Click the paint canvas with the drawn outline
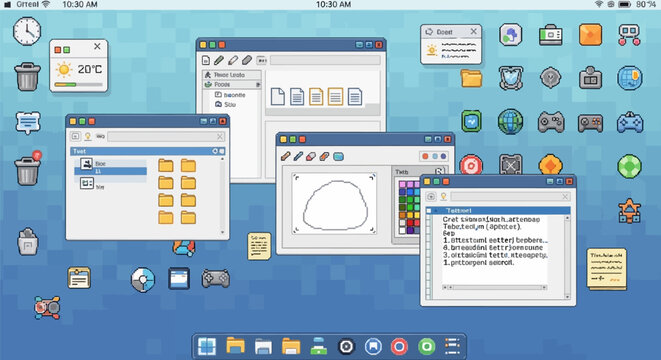The height and width of the screenshot is (360, 661). (334, 203)
